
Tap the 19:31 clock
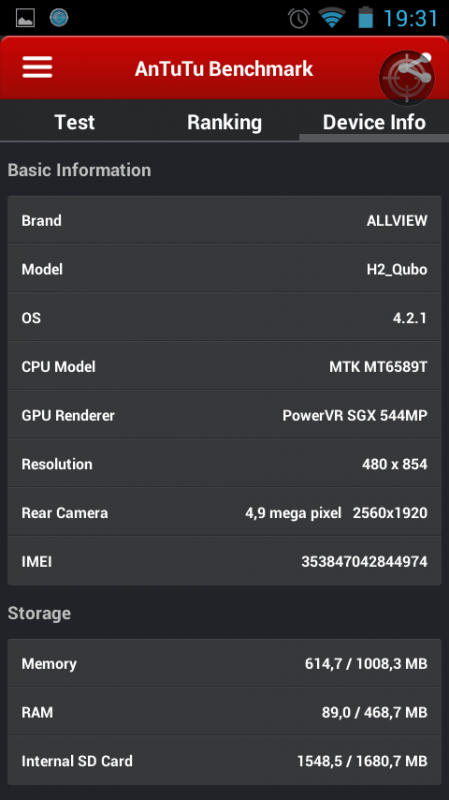coord(410,18)
